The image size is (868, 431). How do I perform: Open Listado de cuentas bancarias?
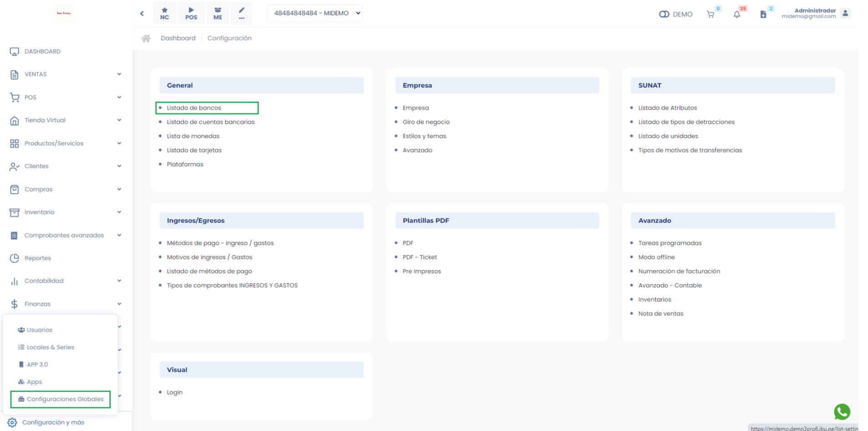(211, 122)
